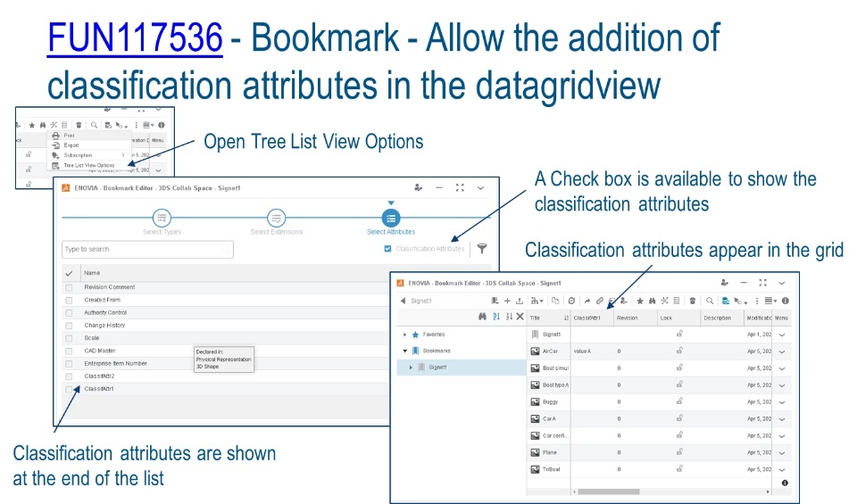Viewport: 857px width, 504px height.
Task: Expand the Favorites tree node
Action: [x=405, y=335]
